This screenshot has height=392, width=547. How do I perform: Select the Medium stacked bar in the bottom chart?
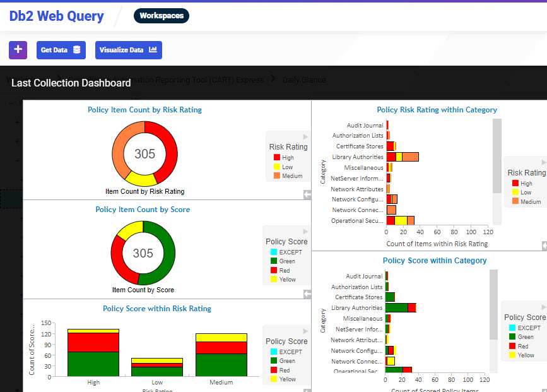[x=220, y=353]
